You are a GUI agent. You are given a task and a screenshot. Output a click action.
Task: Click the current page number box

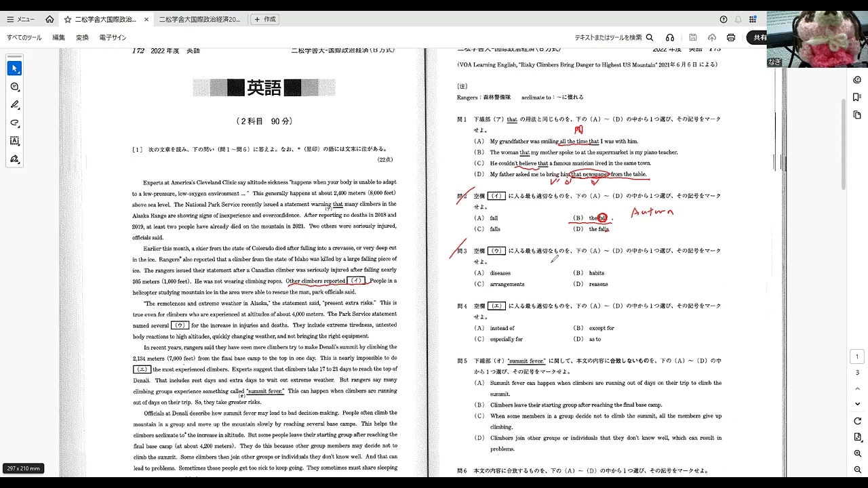(857, 357)
